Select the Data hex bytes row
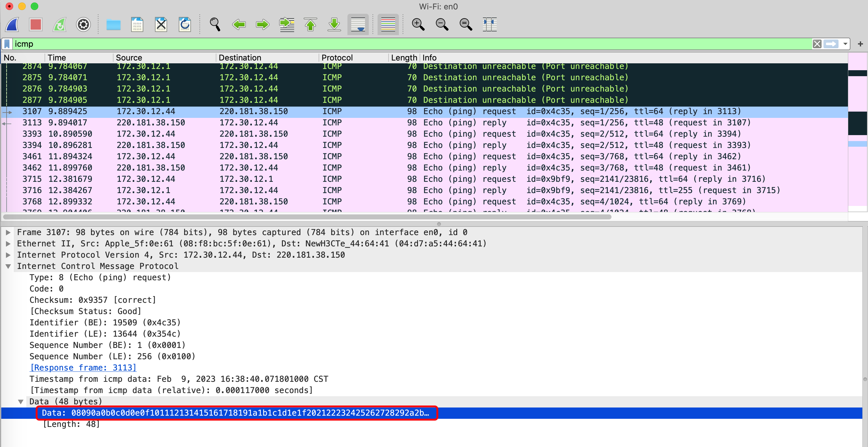 pyautogui.click(x=431, y=413)
